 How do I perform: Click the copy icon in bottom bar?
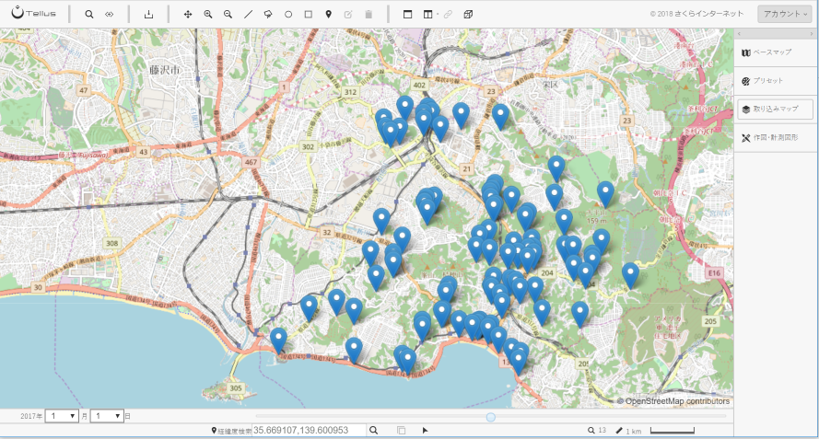click(x=401, y=430)
